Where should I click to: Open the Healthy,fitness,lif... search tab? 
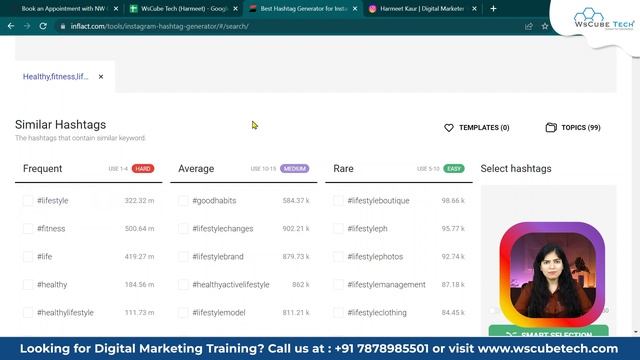click(56, 76)
